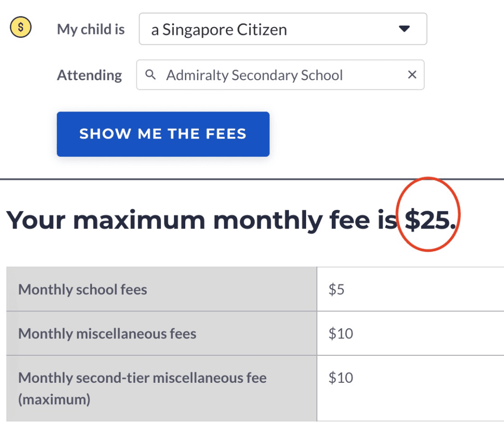Select 'Monthly second-tier miscellaneous fee' label text
The height and width of the screenshot is (435, 504).
pyautogui.click(x=142, y=378)
